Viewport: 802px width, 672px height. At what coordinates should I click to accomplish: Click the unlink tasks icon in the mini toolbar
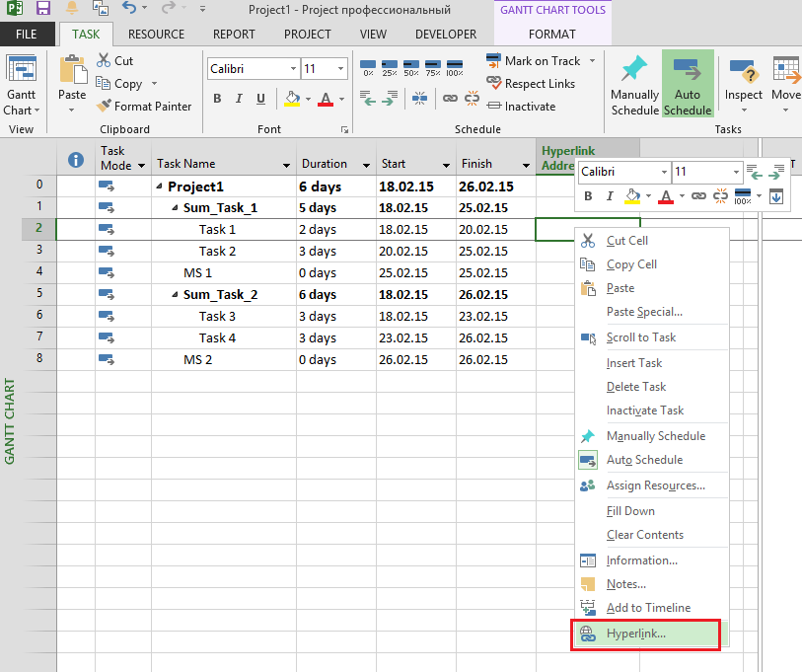pos(721,195)
